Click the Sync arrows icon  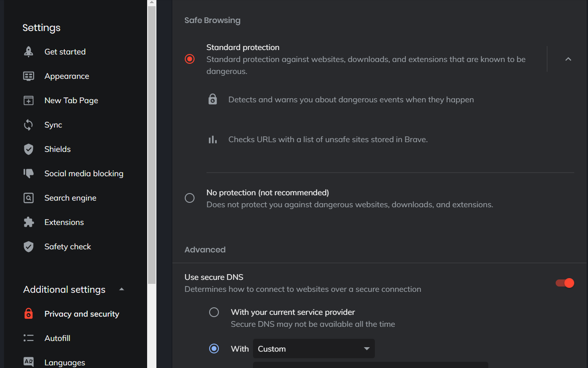28,125
